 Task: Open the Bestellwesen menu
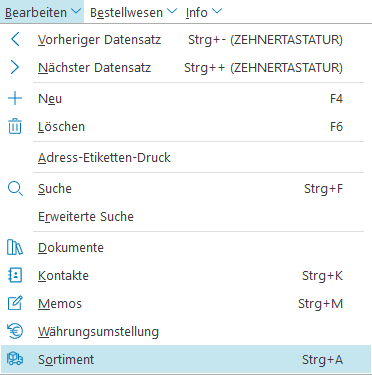pyautogui.click(x=126, y=12)
